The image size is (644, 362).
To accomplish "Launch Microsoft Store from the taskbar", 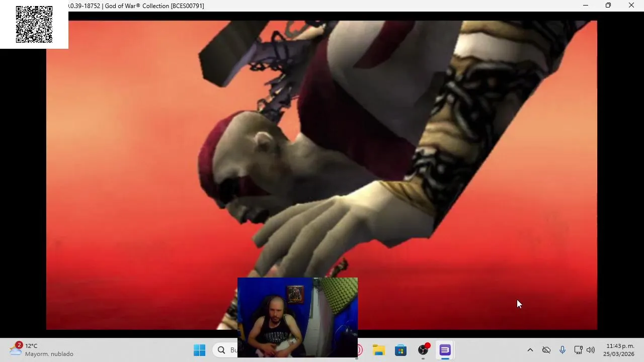I will [x=400, y=350].
